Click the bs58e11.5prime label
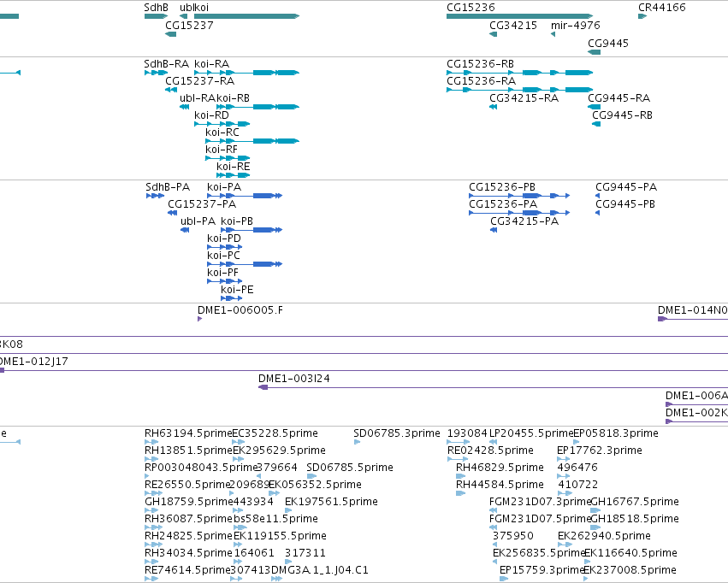 point(275,520)
